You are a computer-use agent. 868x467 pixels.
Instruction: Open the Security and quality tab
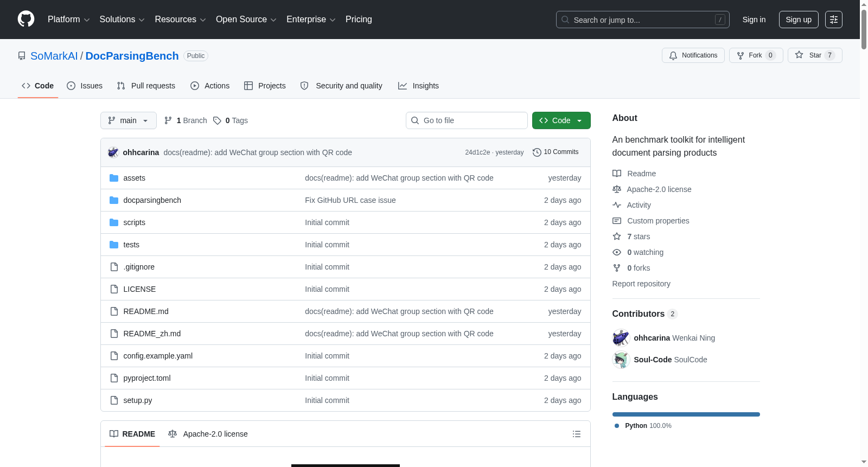341,86
